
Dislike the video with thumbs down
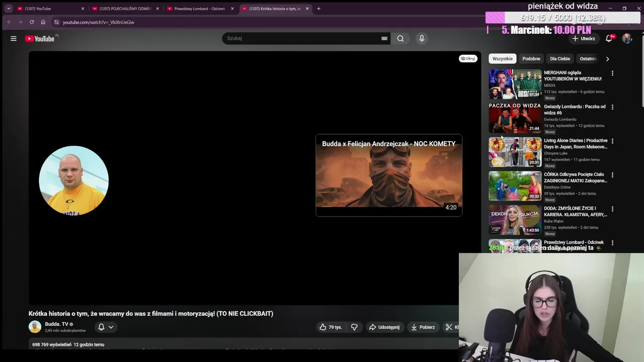(354, 327)
